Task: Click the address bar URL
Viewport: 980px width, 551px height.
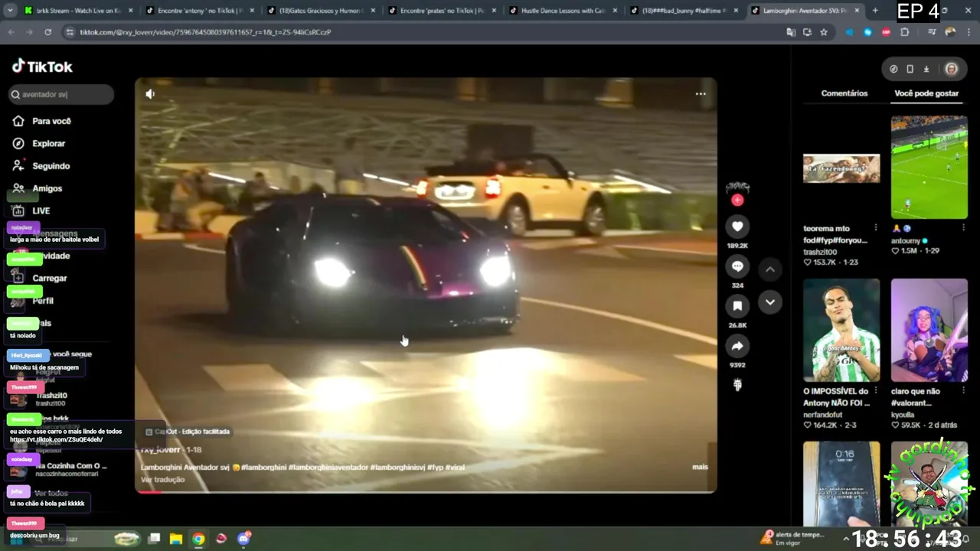Action: point(205,32)
